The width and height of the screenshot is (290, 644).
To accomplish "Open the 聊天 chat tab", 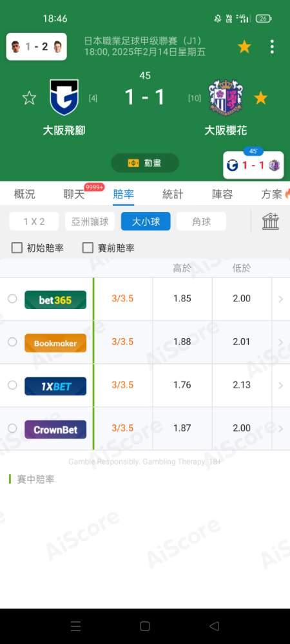I will tap(74, 194).
